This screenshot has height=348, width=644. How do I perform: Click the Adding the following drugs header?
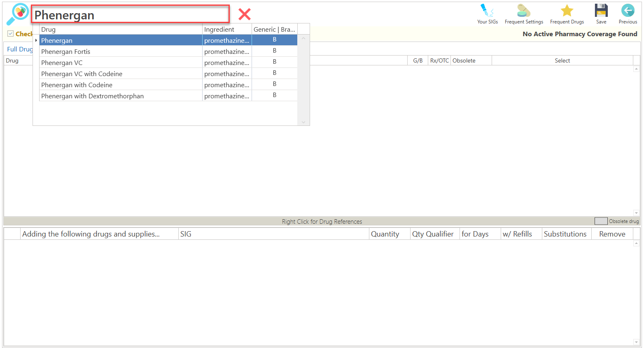pyautogui.click(x=99, y=234)
